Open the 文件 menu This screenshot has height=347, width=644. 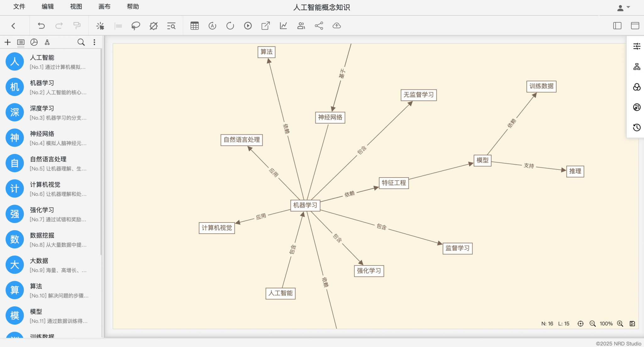(19, 7)
